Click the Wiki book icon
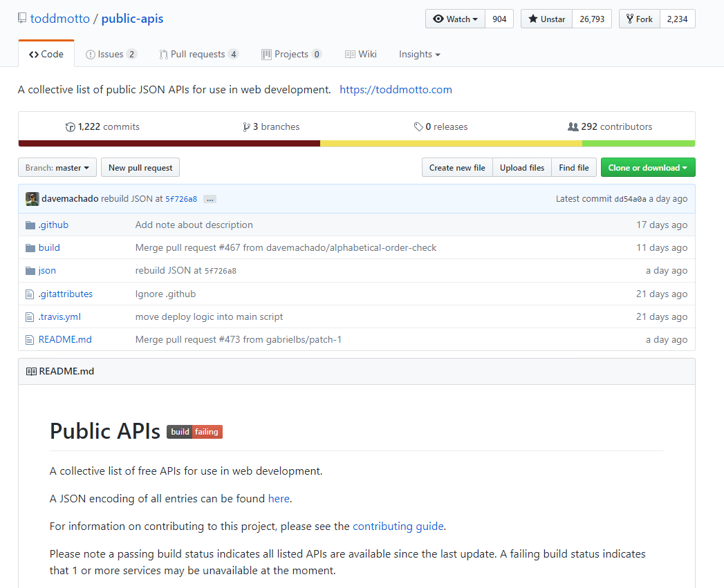The height and width of the screenshot is (588, 724). (350, 55)
